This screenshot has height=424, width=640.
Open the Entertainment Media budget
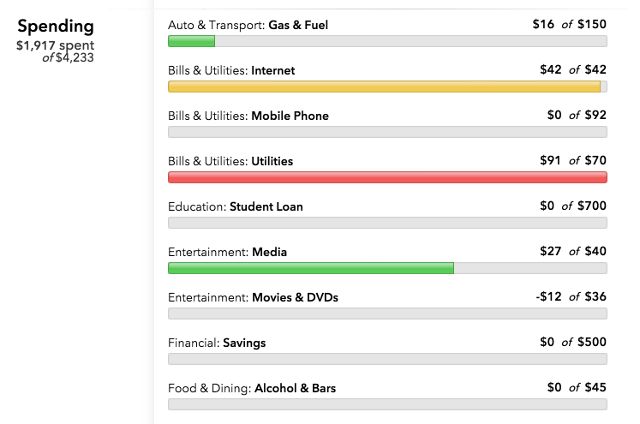click(227, 252)
